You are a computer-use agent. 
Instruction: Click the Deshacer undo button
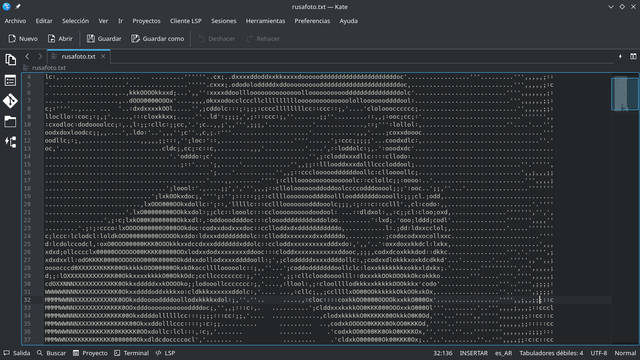click(216, 39)
